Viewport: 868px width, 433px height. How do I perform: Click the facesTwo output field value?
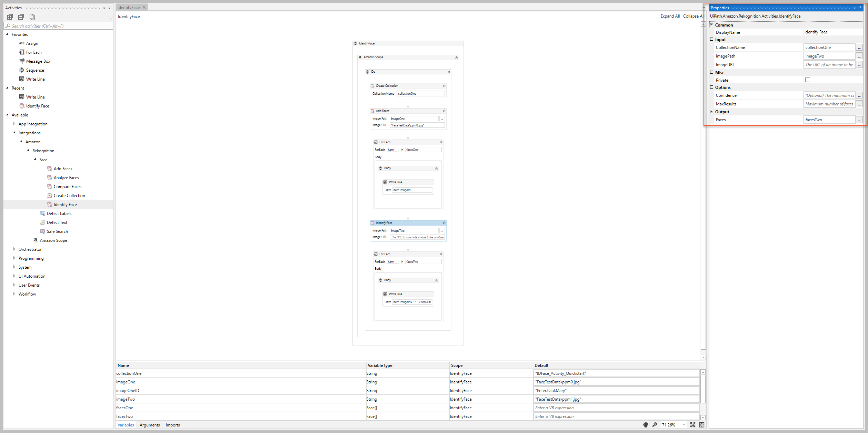pyautogui.click(x=828, y=120)
